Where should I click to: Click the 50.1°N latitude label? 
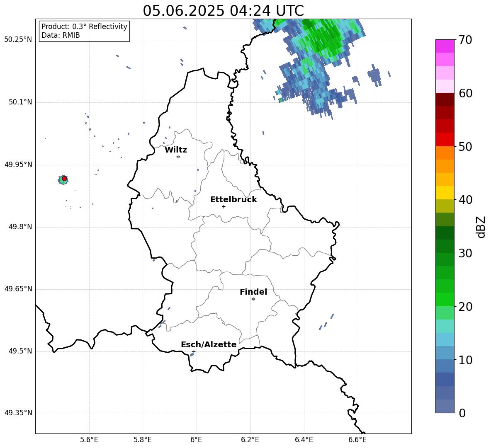pyautogui.click(x=20, y=102)
